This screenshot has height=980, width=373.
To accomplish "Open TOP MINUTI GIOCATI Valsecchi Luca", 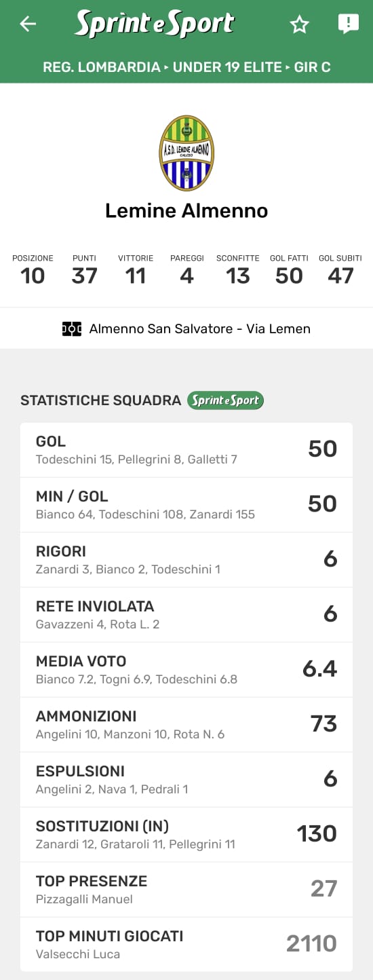I will [186, 944].
